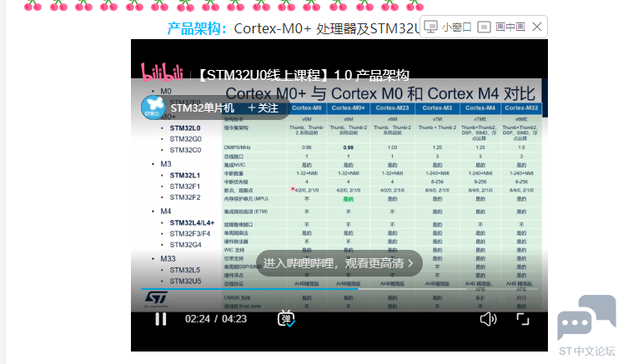Toggle the danmaku comments icon

286,319
